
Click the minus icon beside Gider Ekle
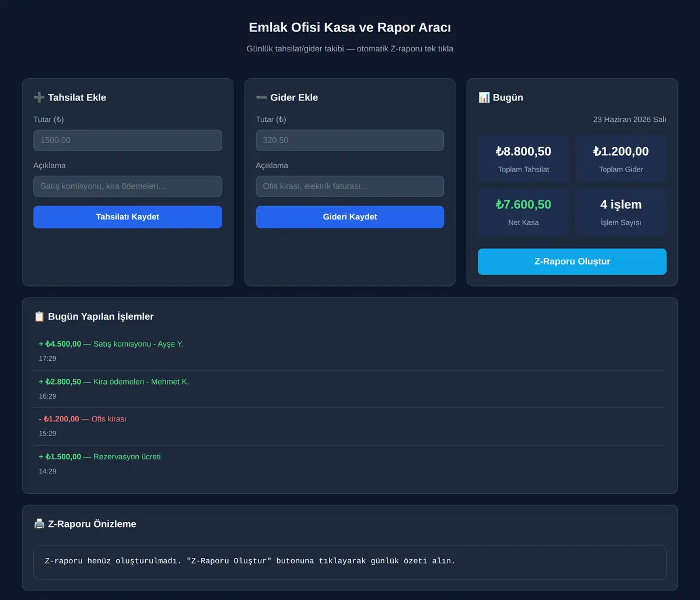coord(261,97)
